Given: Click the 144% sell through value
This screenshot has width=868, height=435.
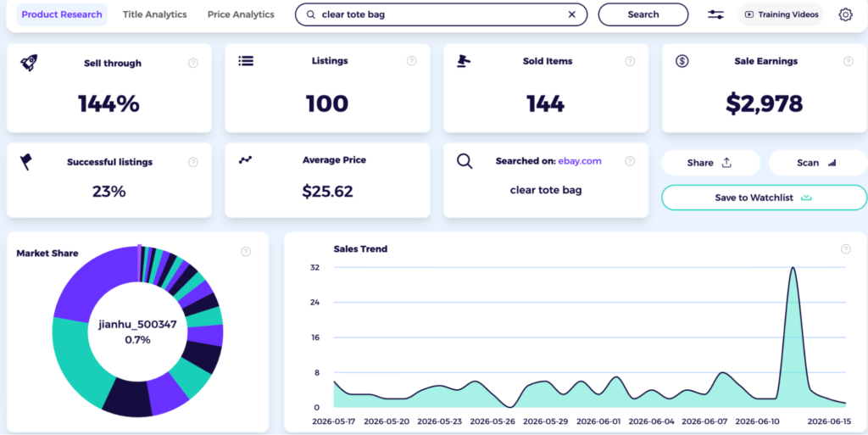Looking at the screenshot, I should (108, 103).
